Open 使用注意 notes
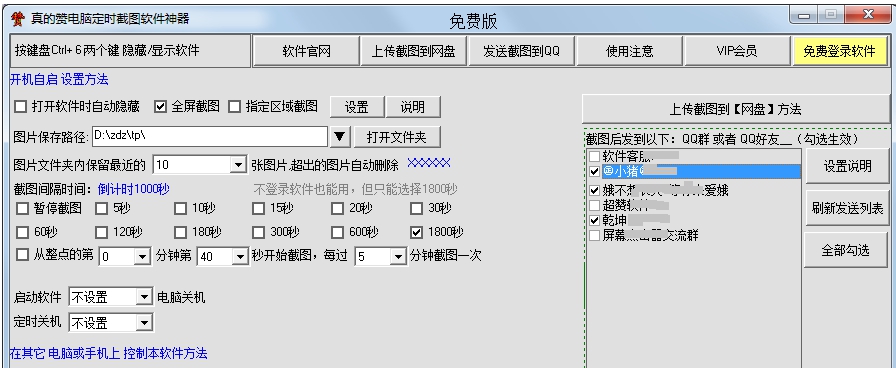The width and height of the screenshot is (896, 368). click(x=630, y=51)
